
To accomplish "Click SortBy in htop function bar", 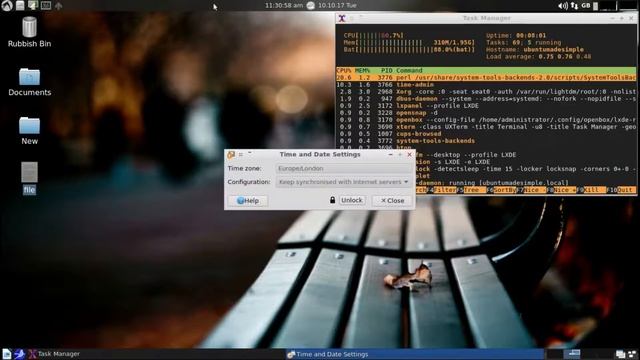I will 505,190.
